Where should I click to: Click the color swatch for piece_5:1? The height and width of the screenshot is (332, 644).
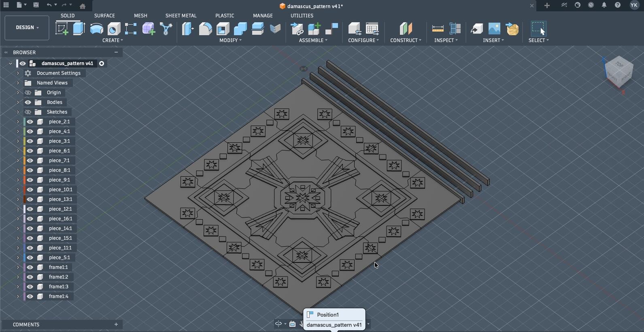pos(25,258)
